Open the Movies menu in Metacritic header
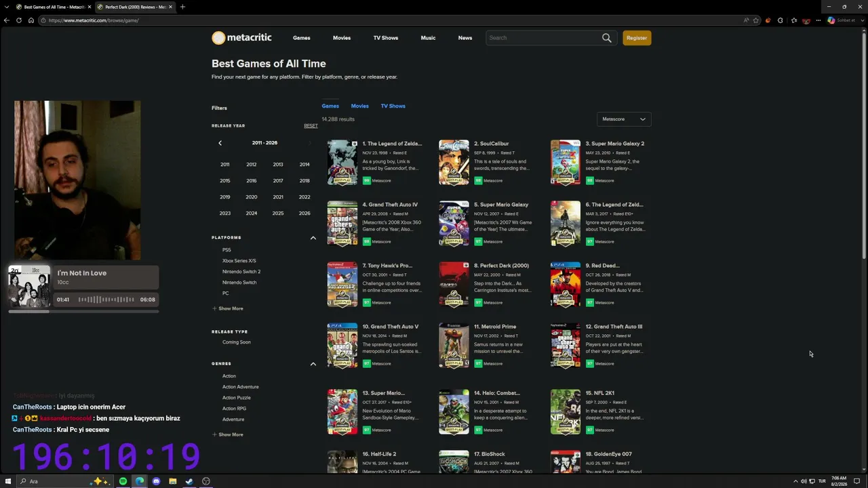Viewport: 868px width, 488px height. click(342, 38)
